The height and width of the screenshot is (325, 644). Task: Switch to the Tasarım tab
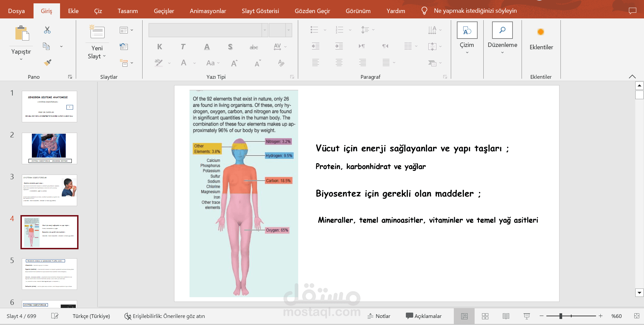click(127, 11)
